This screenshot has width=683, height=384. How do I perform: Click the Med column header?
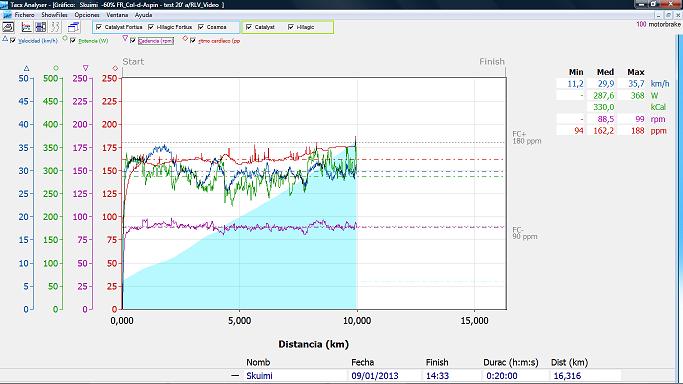click(605, 72)
